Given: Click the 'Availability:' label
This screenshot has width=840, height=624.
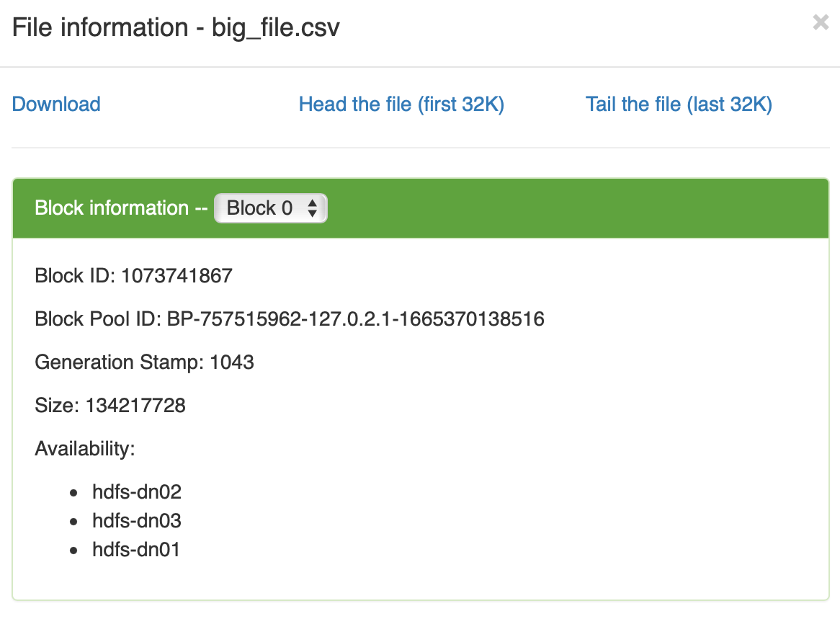Looking at the screenshot, I should (x=85, y=449).
